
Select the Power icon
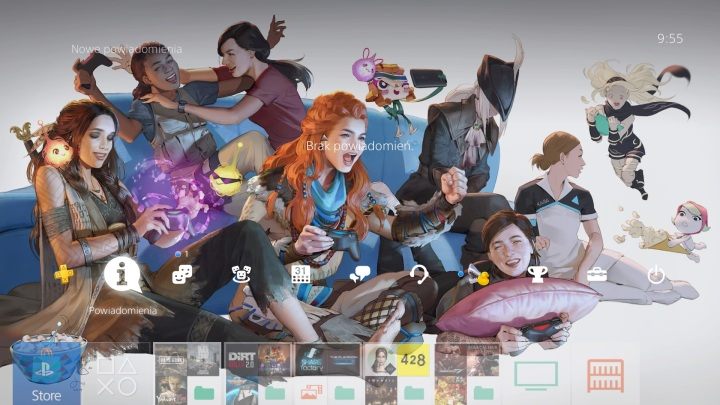click(x=656, y=275)
